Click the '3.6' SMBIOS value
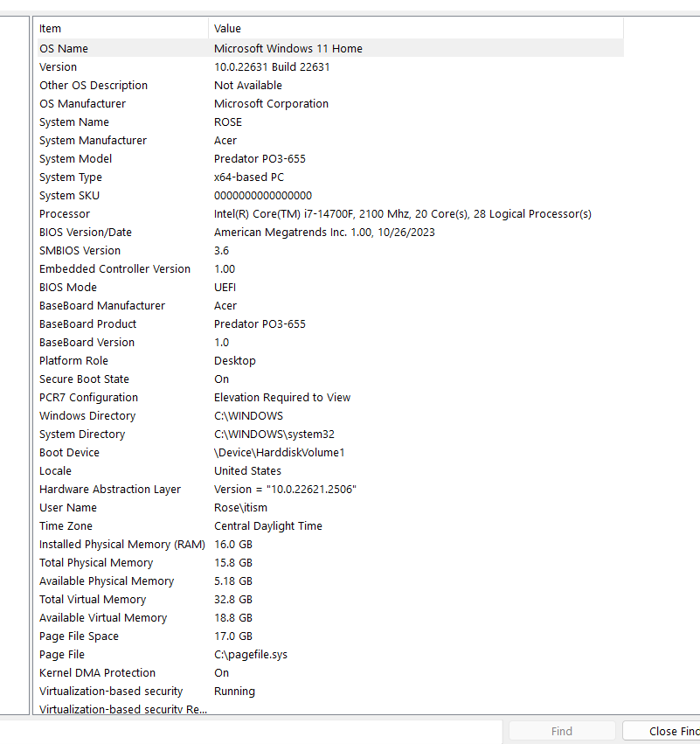Image resolution: width=700 pixels, height=744 pixels. pos(221,251)
